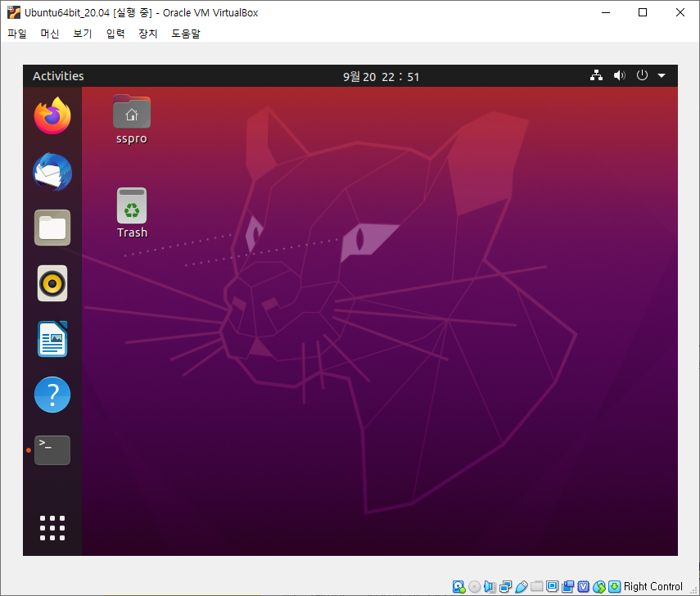Click the display status icon in VirtualBox
The image size is (700, 596).
coord(553,585)
